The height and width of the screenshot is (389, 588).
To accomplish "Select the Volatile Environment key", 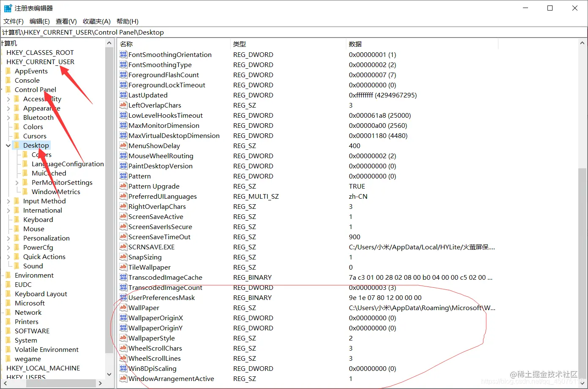I will click(x=46, y=349).
